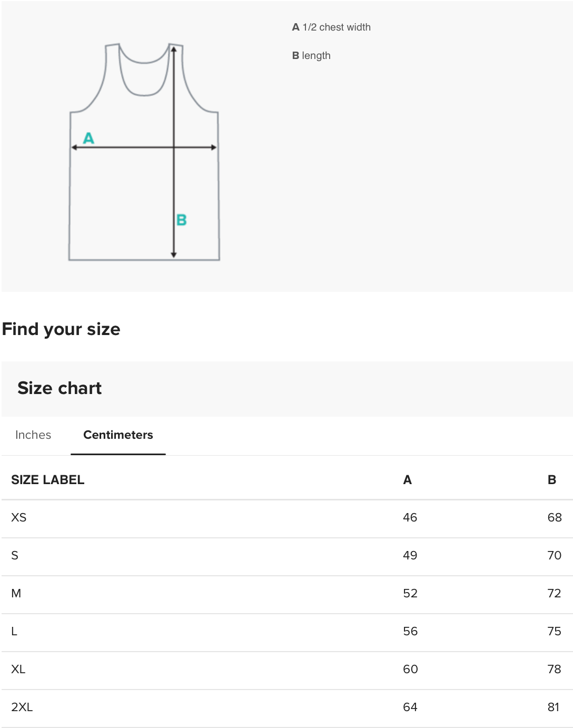Select the M size row
573x728 pixels.
pos(287,594)
